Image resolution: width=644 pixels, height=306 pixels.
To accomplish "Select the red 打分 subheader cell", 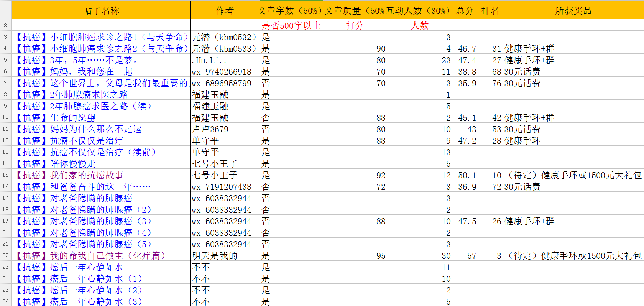I will click(355, 26).
